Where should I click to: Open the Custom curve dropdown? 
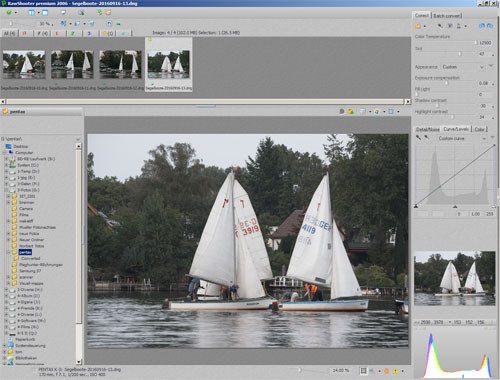pos(461,138)
